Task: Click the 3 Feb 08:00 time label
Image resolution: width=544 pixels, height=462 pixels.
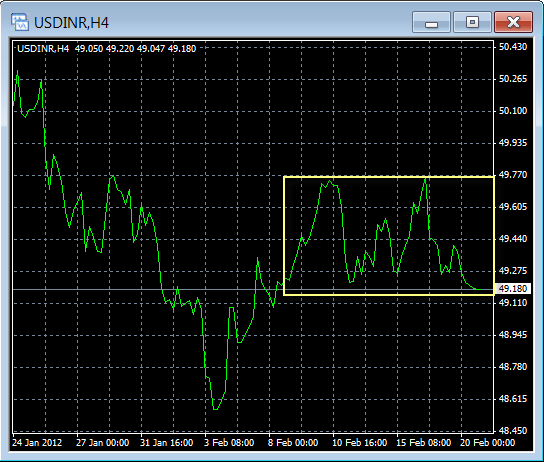Action: [229, 443]
